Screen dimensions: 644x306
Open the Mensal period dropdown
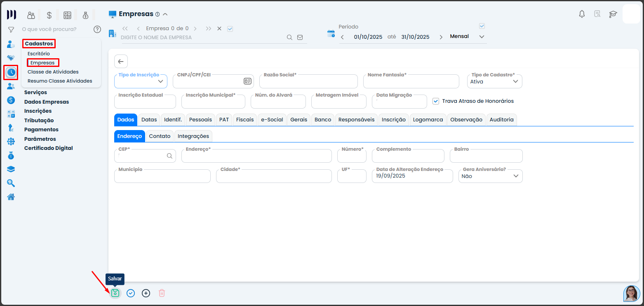[467, 36]
